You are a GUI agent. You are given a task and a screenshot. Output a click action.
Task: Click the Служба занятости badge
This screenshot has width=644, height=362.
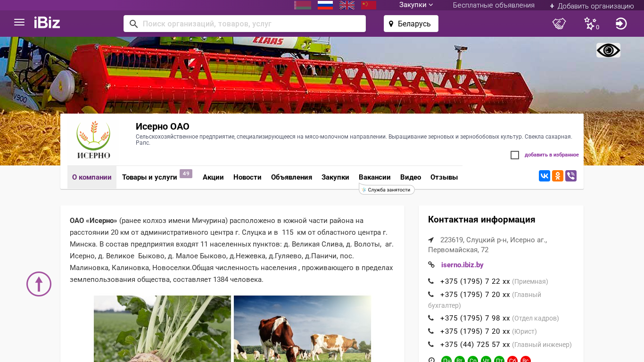pos(387,189)
